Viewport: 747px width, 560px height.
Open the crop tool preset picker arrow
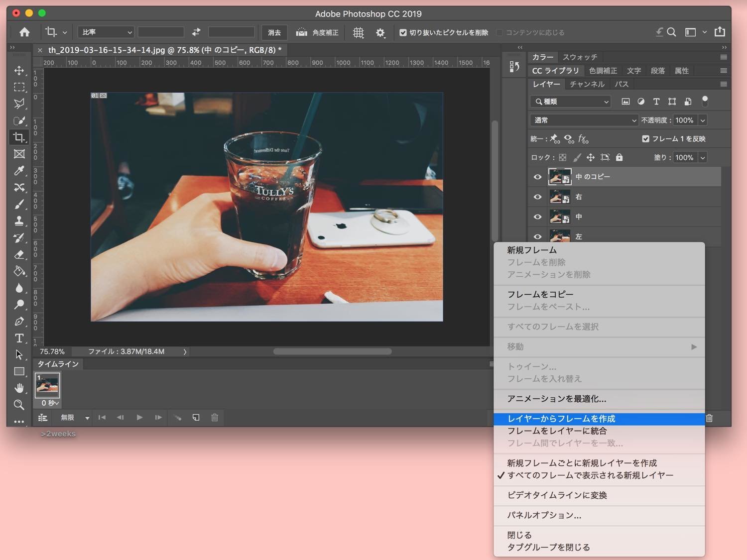[x=65, y=33]
